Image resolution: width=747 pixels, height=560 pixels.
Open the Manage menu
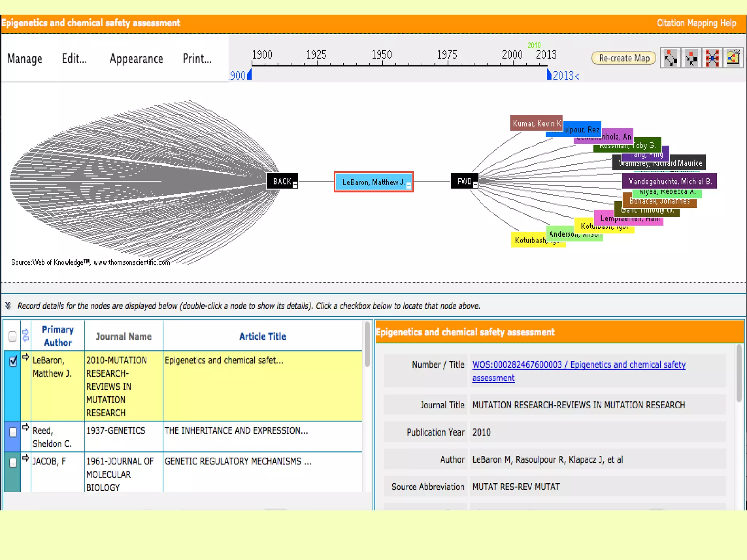tap(24, 59)
